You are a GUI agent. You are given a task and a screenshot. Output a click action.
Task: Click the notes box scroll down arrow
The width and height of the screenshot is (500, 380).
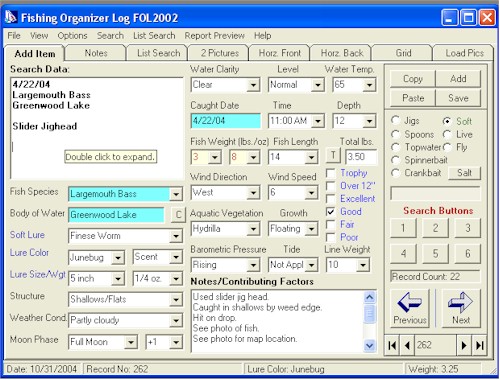point(369,346)
